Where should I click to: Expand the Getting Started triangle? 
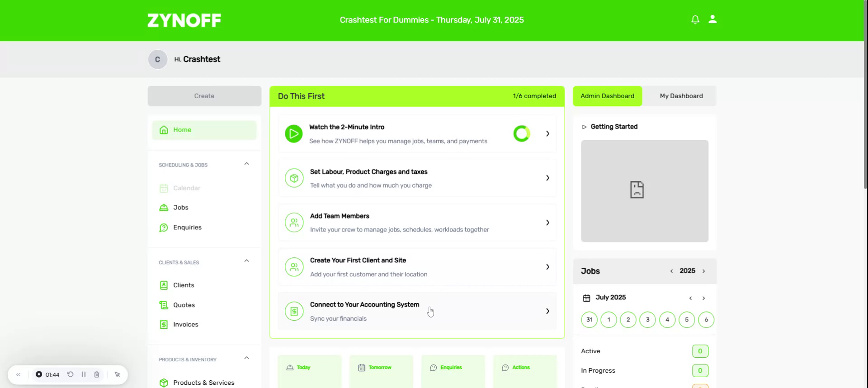point(584,127)
